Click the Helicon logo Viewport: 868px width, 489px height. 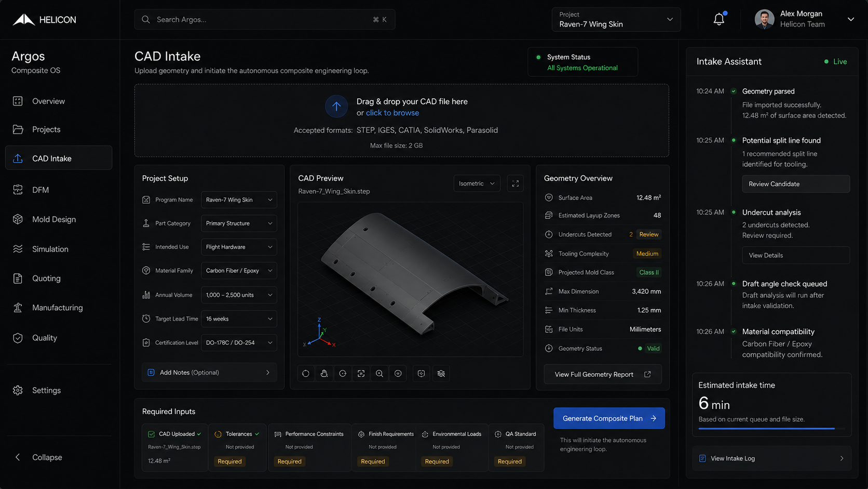(x=44, y=20)
